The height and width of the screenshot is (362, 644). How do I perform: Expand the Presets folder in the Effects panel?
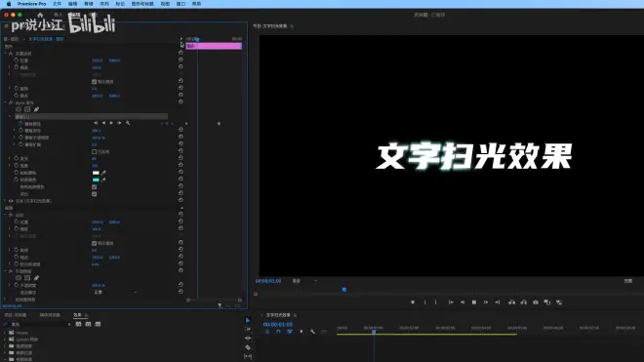[x=5, y=333]
